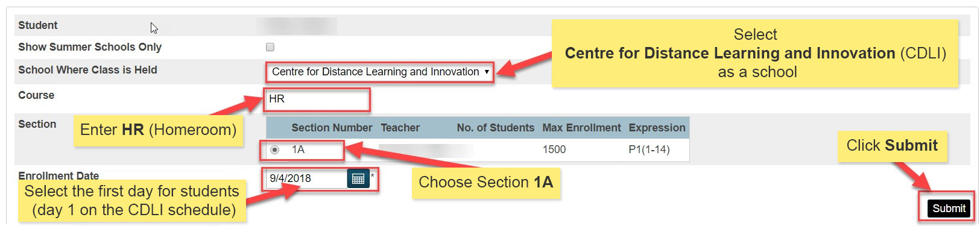Click the blurred teacher name in section row
Screen dimensions: 980x226
[x=426, y=149]
